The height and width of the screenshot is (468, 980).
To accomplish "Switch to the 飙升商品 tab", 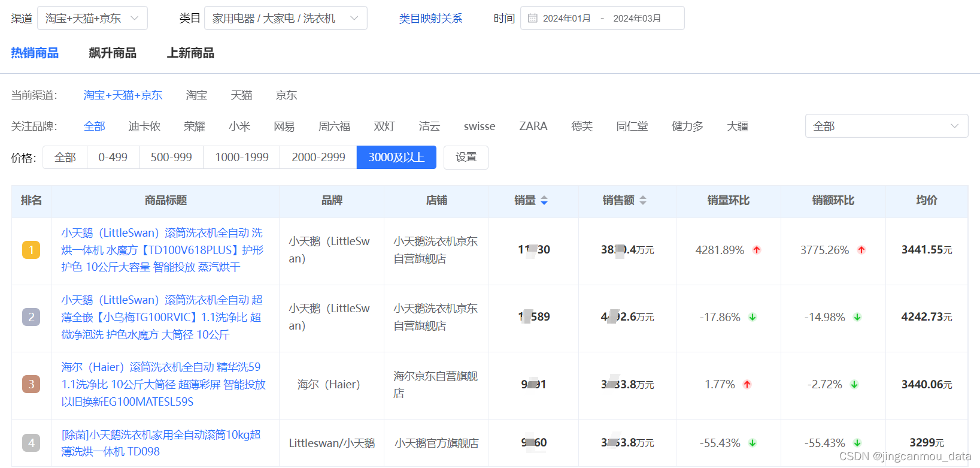I will (x=113, y=53).
